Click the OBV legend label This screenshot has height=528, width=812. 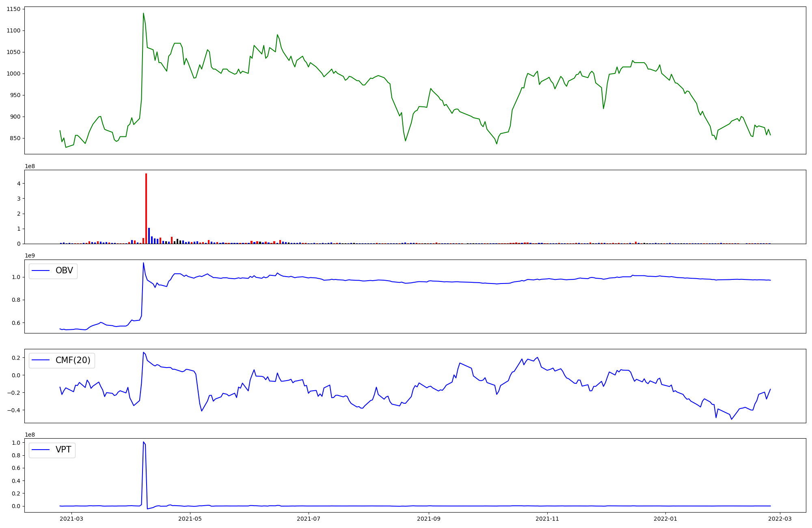(64, 271)
